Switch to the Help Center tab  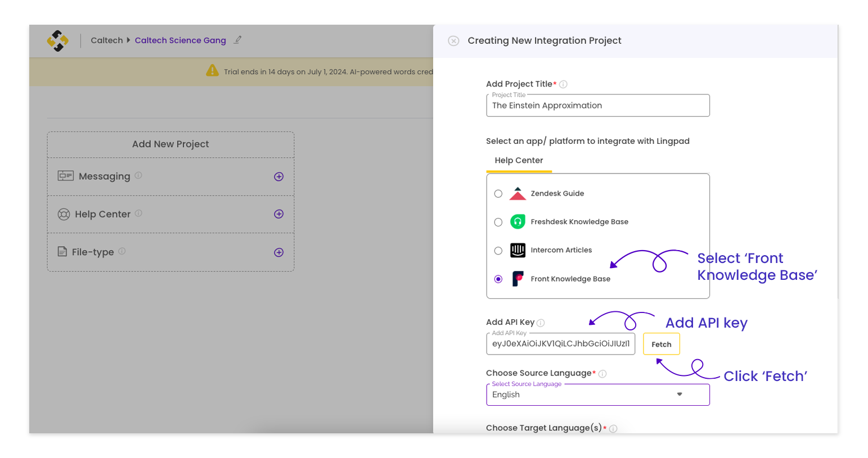tap(519, 161)
